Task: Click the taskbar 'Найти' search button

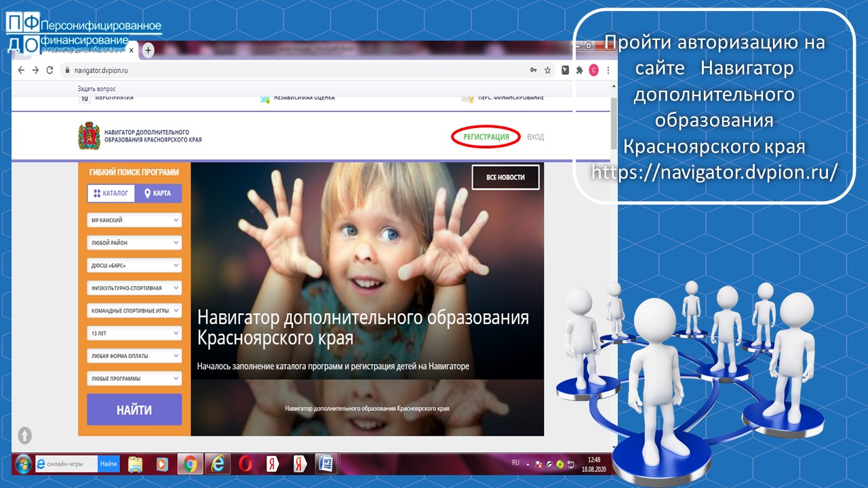Action: click(108, 464)
